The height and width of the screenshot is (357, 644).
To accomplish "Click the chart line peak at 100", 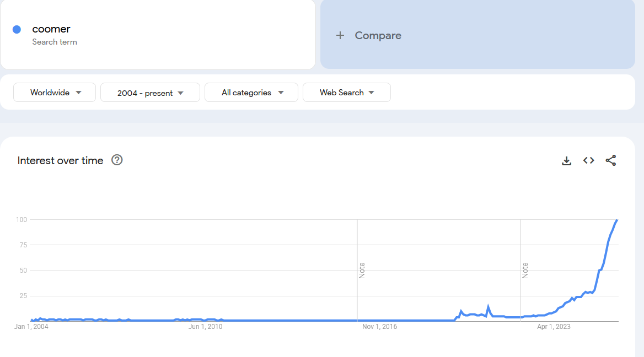I will pos(616,221).
